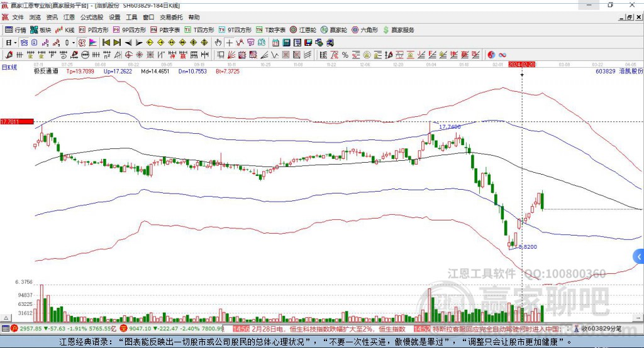
Task: Click the blue-red infinity loop icon
Action: pos(502,55)
